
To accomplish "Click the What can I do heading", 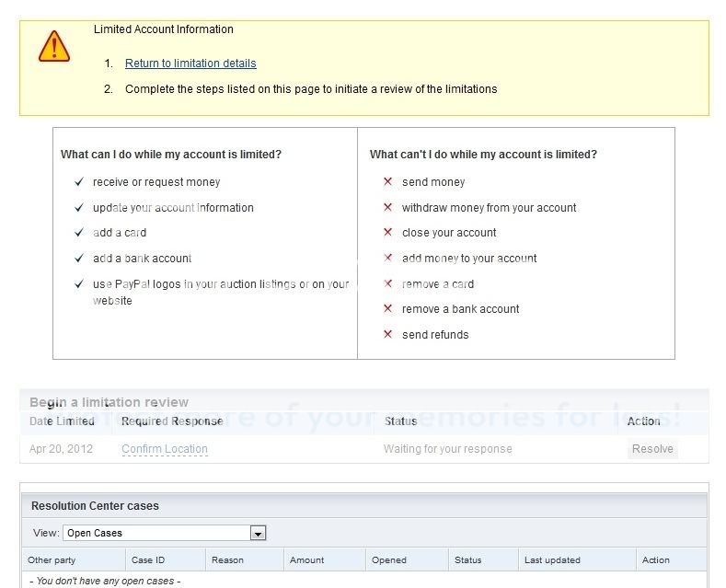I will point(171,155).
